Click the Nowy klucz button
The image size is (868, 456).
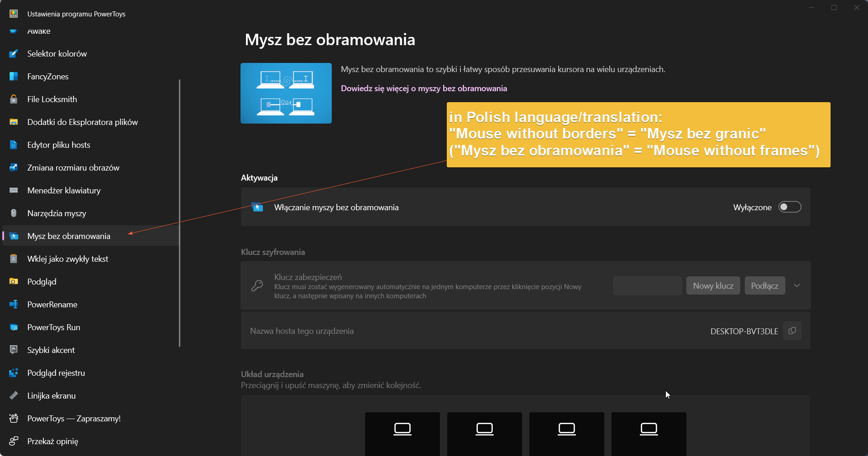coord(713,285)
